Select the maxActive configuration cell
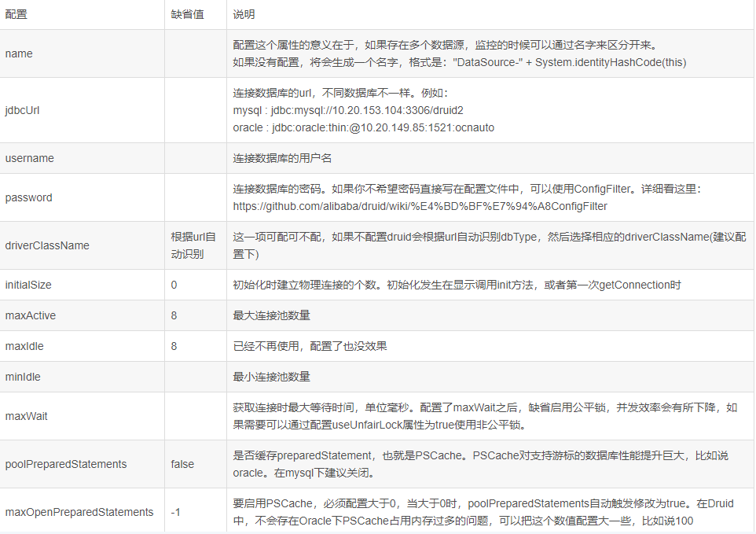This screenshot has height=534, width=756. click(x=30, y=315)
